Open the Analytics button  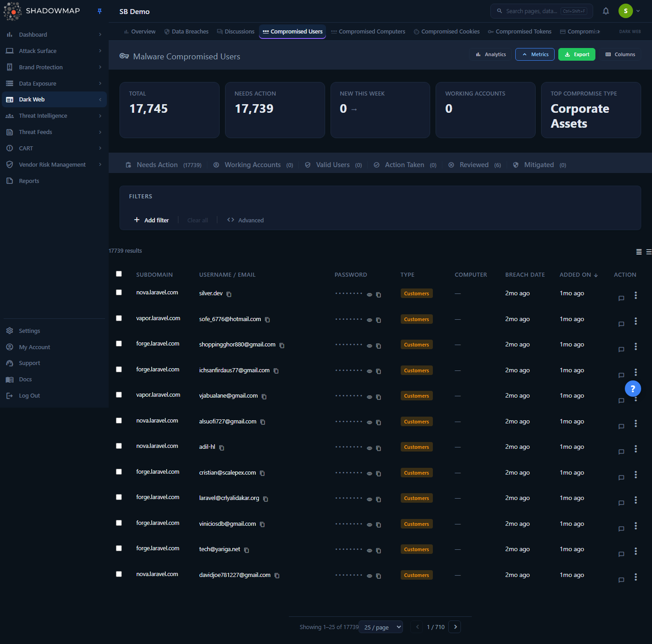[x=491, y=54]
